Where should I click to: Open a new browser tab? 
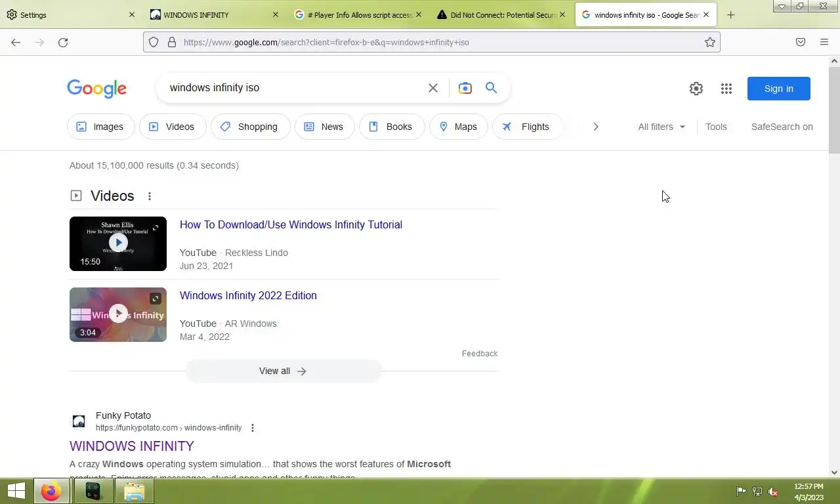tap(730, 14)
